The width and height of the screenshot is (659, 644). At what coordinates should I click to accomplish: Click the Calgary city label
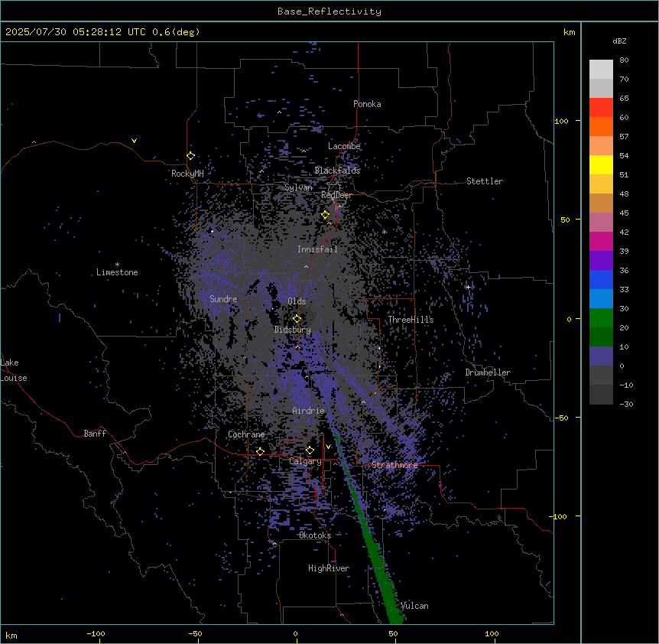(x=306, y=461)
